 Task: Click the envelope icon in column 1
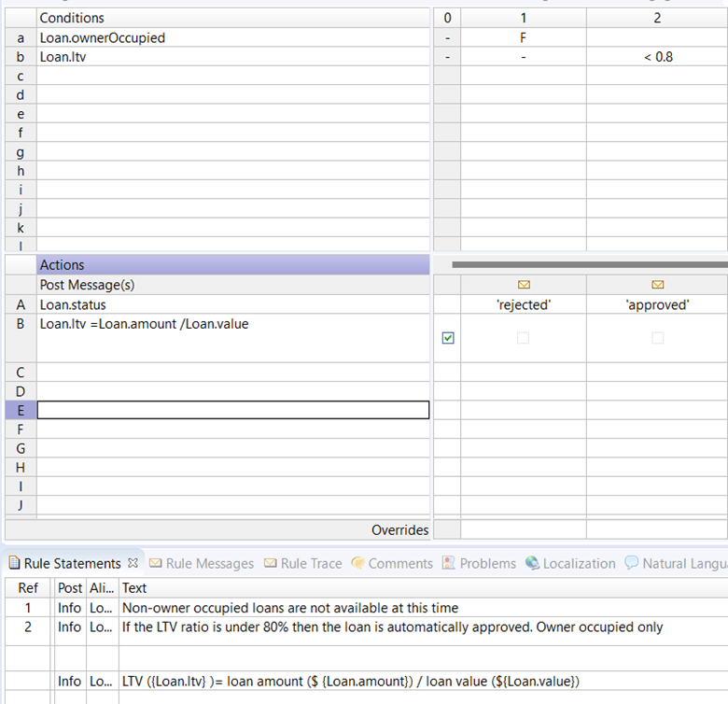click(x=523, y=285)
